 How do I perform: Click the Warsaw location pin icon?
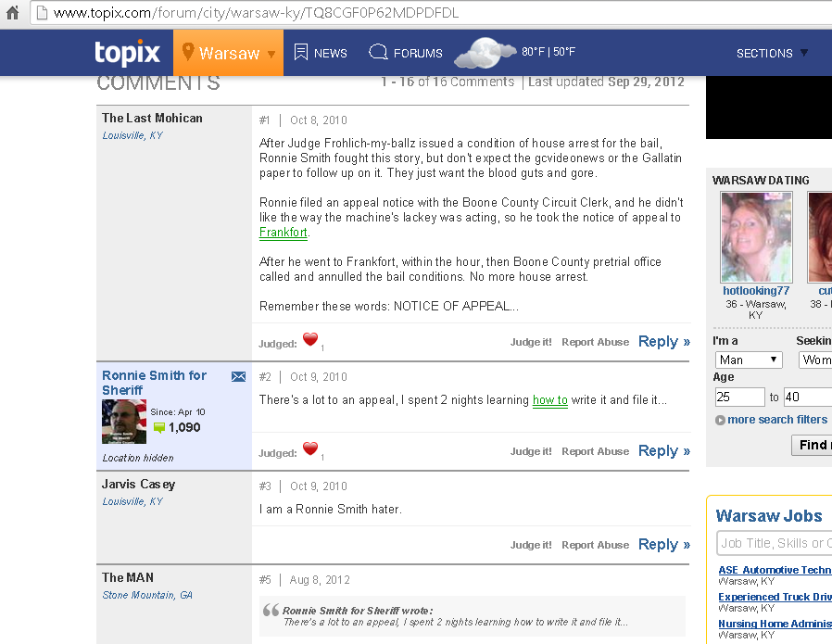click(x=187, y=52)
